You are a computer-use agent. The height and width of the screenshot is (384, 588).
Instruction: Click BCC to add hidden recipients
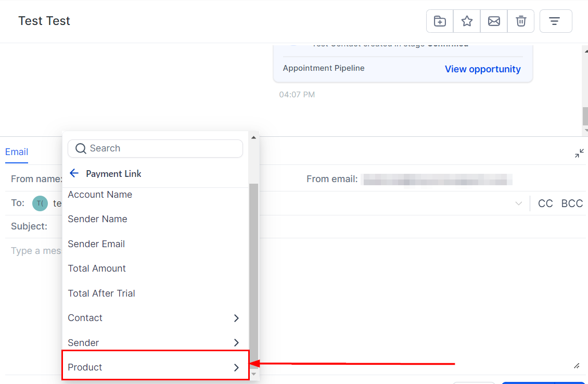pyautogui.click(x=572, y=204)
